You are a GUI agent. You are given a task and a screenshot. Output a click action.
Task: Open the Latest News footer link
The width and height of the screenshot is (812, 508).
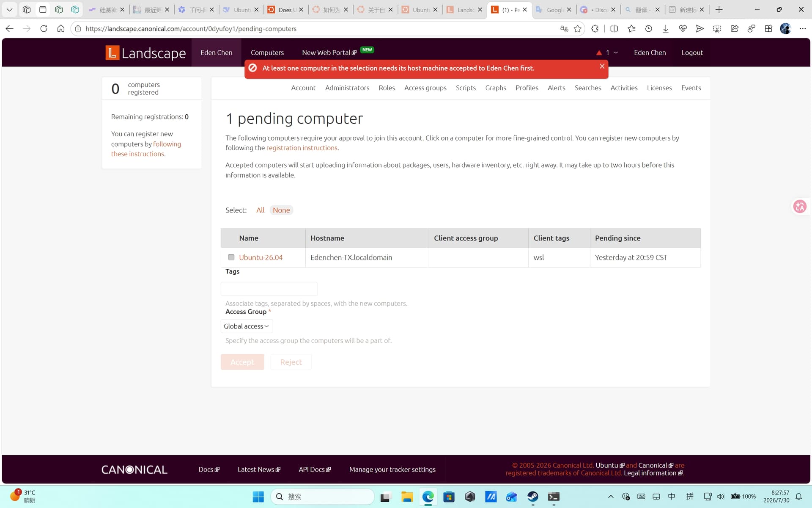click(259, 469)
